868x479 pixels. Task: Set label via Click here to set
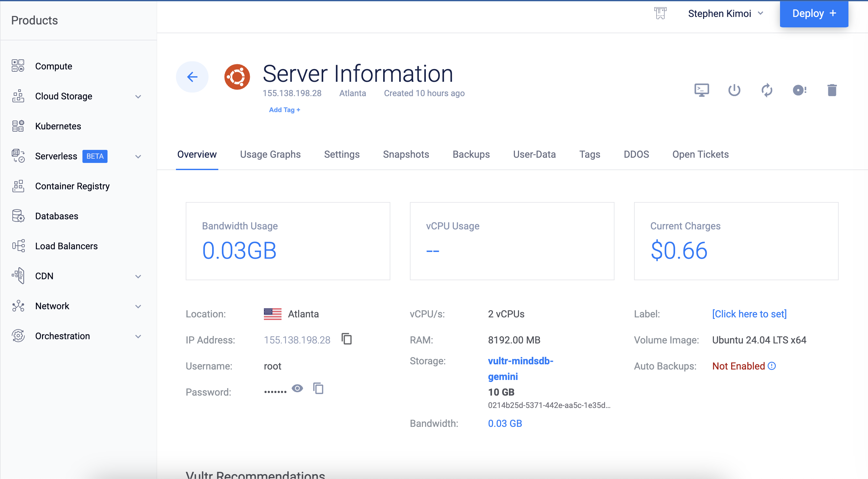point(749,314)
